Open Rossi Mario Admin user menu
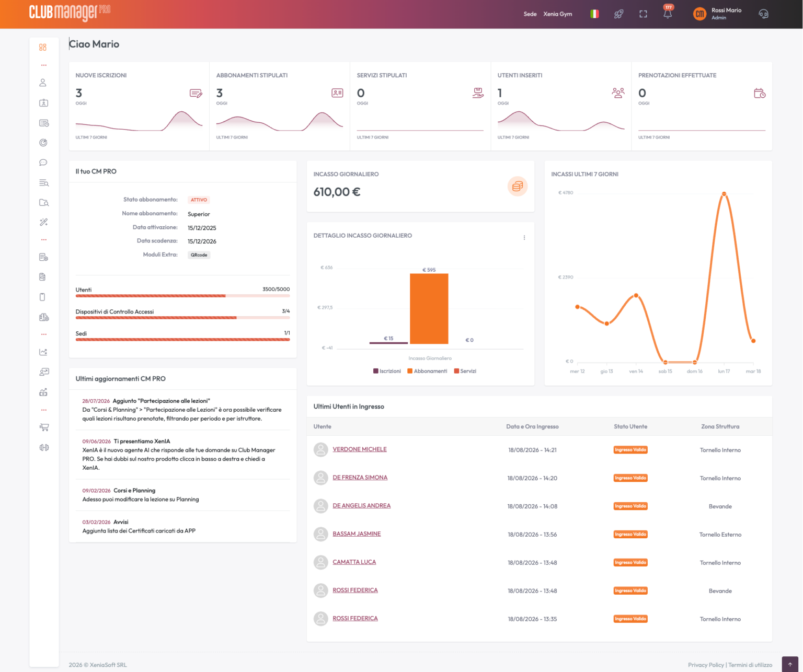 click(x=717, y=14)
